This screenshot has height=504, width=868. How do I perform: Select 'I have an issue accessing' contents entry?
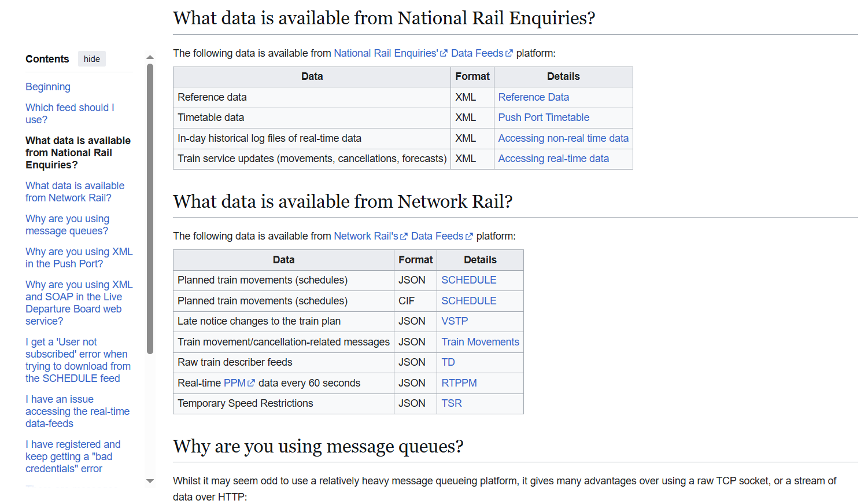(77, 411)
